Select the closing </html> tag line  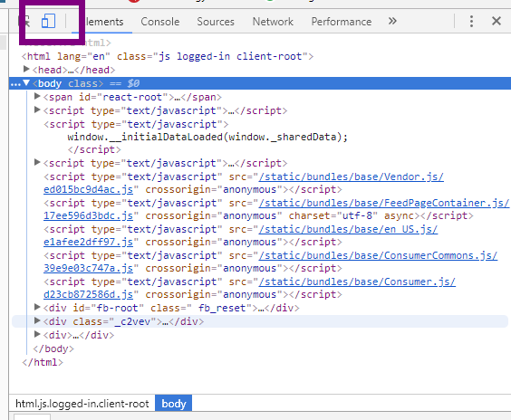(x=43, y=362)
